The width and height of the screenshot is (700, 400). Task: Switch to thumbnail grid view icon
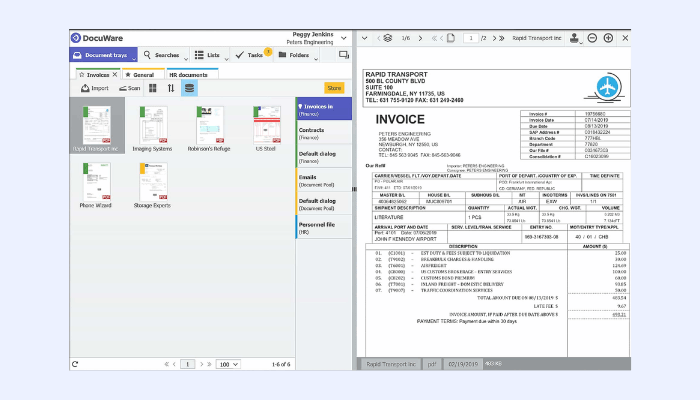tap(153, 88)
